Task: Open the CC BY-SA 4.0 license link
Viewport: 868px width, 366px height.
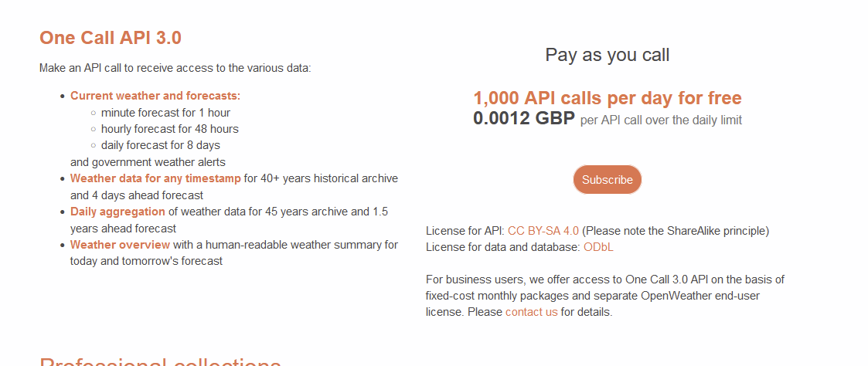Action: coord(543,231)
